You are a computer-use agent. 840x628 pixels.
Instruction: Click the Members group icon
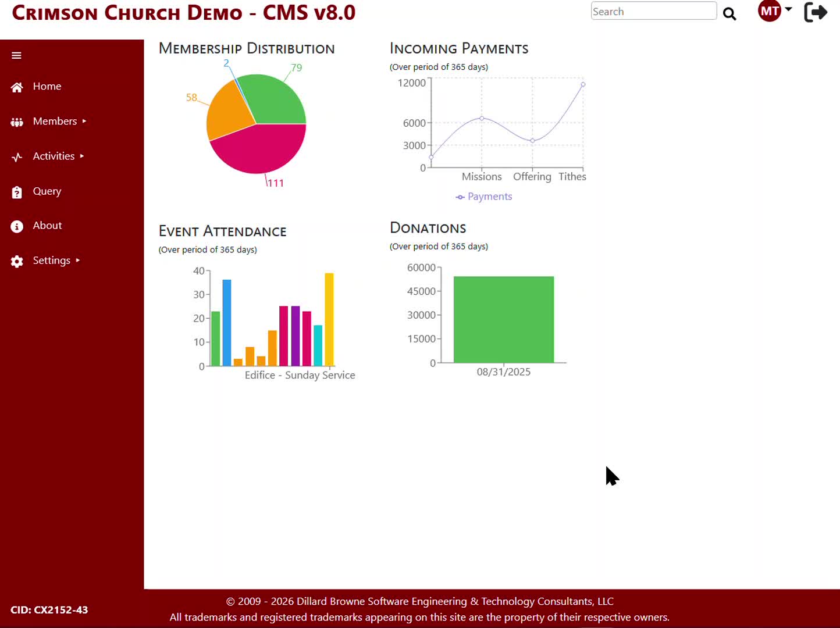point(17,122)
